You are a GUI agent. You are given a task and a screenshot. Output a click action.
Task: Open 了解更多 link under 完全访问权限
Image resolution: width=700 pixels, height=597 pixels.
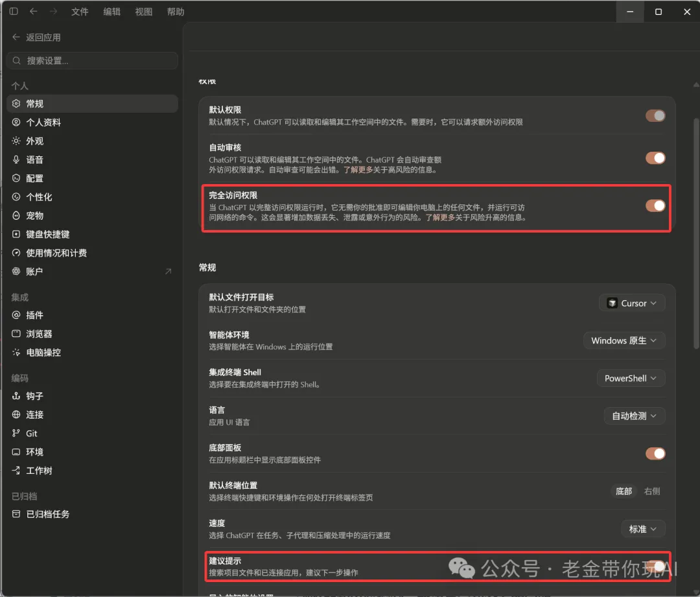440,217
